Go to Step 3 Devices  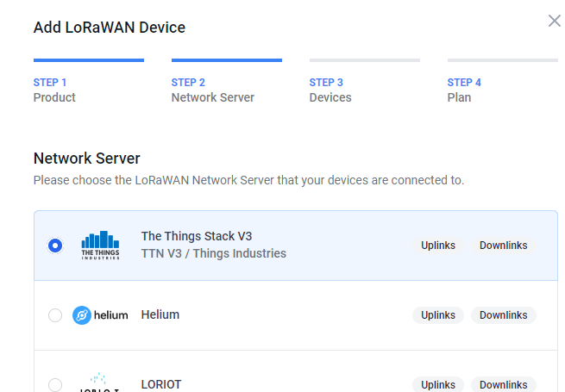pyautogui.click(x=330, y=90)
